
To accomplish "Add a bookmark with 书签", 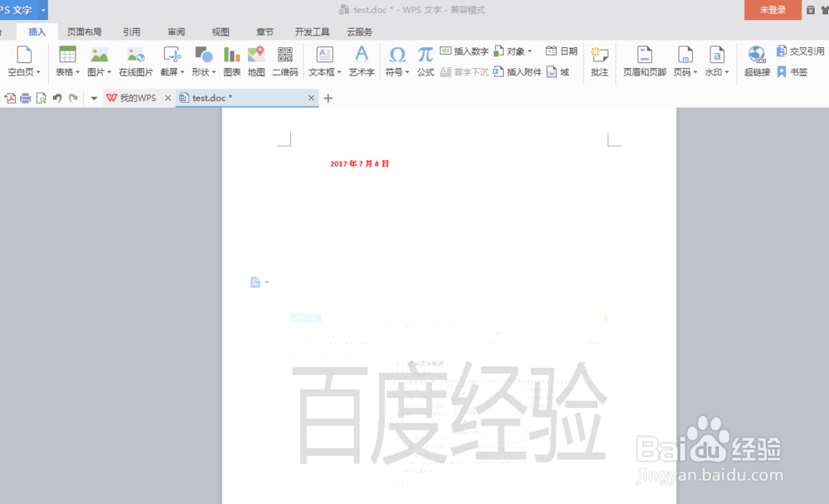I will tap(792, 72).
